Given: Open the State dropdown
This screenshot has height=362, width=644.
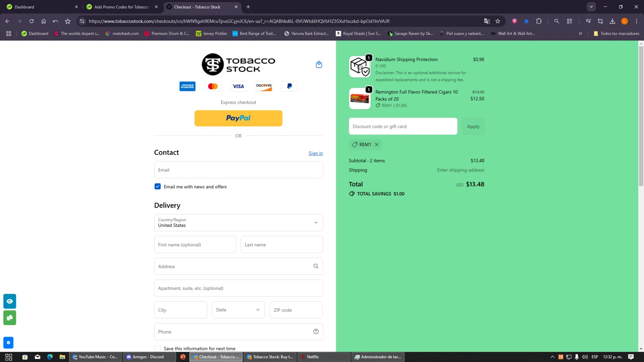Looking at the screenshot, I should pos(238,310).
